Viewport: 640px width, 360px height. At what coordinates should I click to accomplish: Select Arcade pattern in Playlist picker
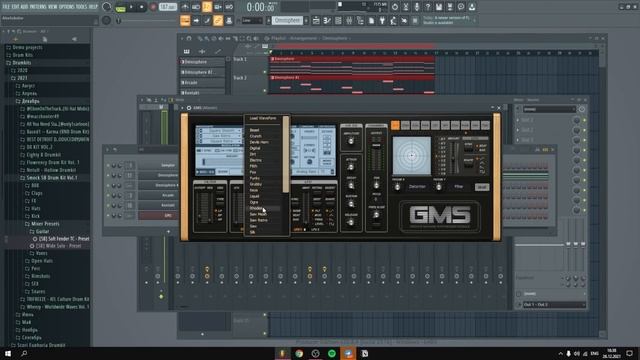(x=202, y=82)
